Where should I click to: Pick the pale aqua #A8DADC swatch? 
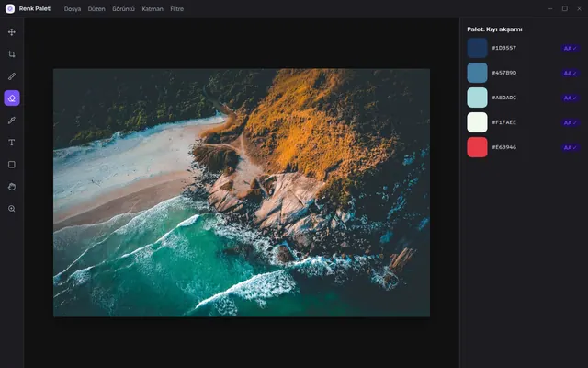point(477,98)
